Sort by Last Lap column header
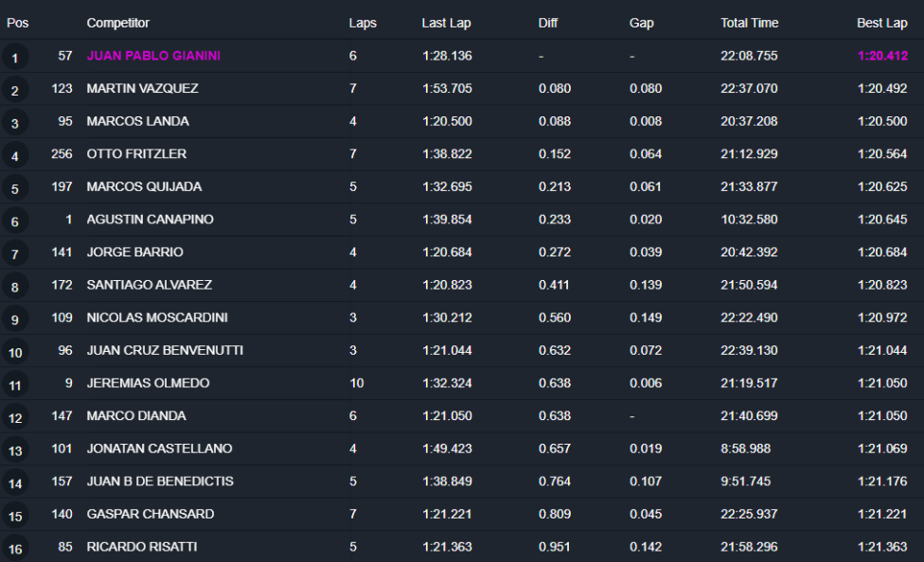The image size is (924, 562). 446,23
